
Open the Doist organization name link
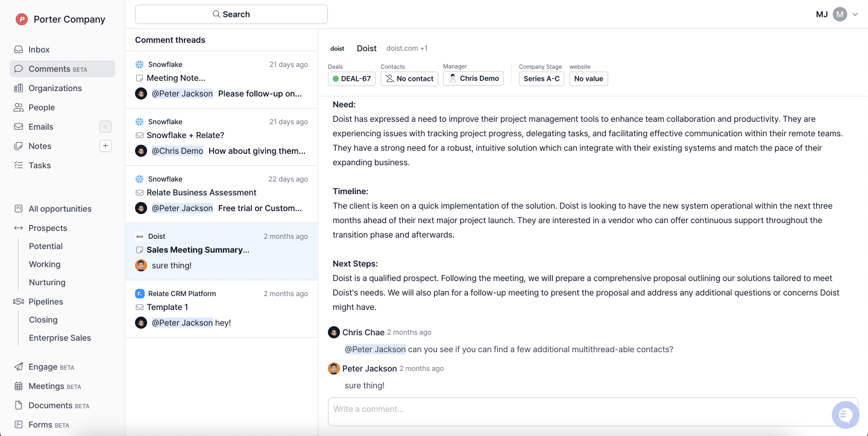(366, 48)
